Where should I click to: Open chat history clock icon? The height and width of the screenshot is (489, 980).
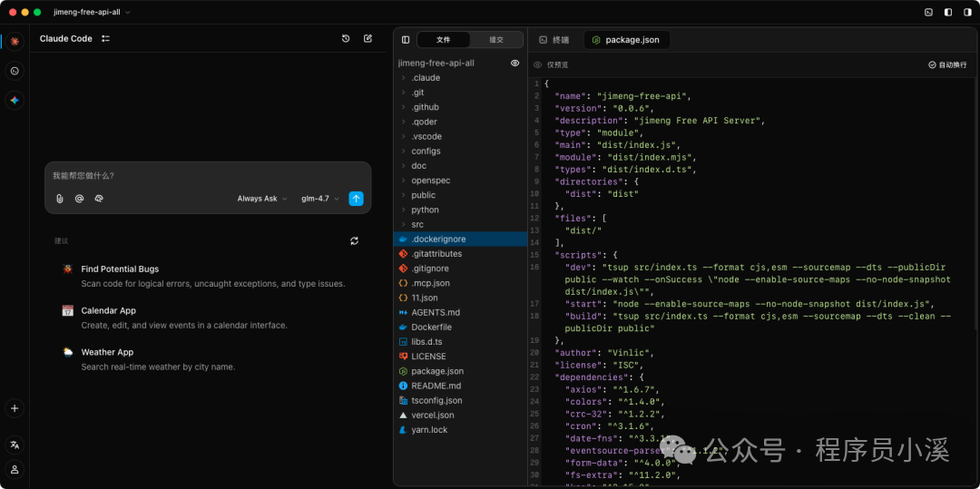346,39
